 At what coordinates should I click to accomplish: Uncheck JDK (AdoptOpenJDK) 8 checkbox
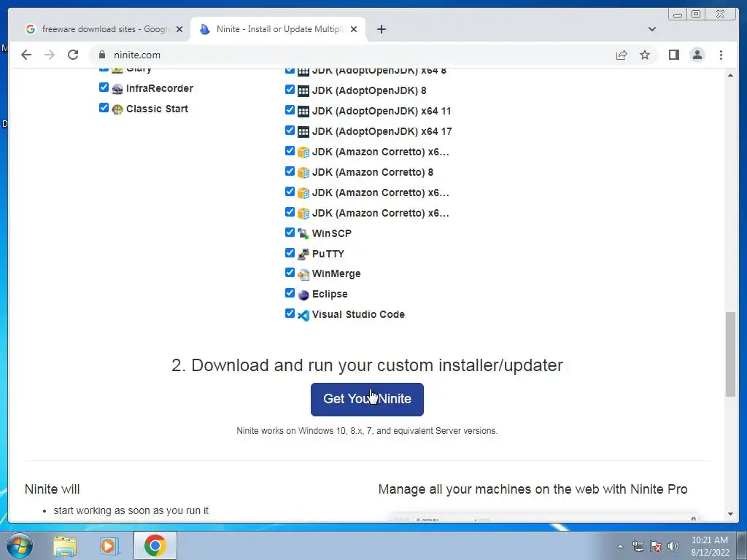tap(290, 89)
